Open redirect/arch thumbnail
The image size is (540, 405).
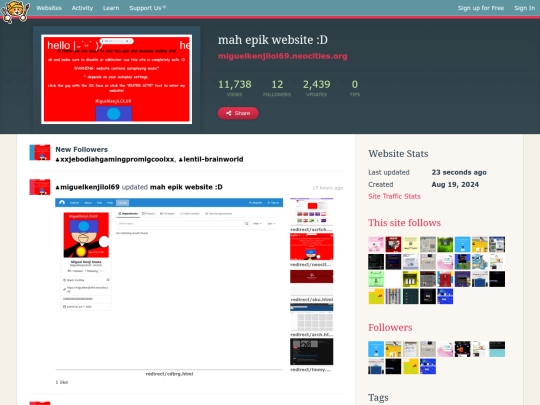tap(312, 317)
